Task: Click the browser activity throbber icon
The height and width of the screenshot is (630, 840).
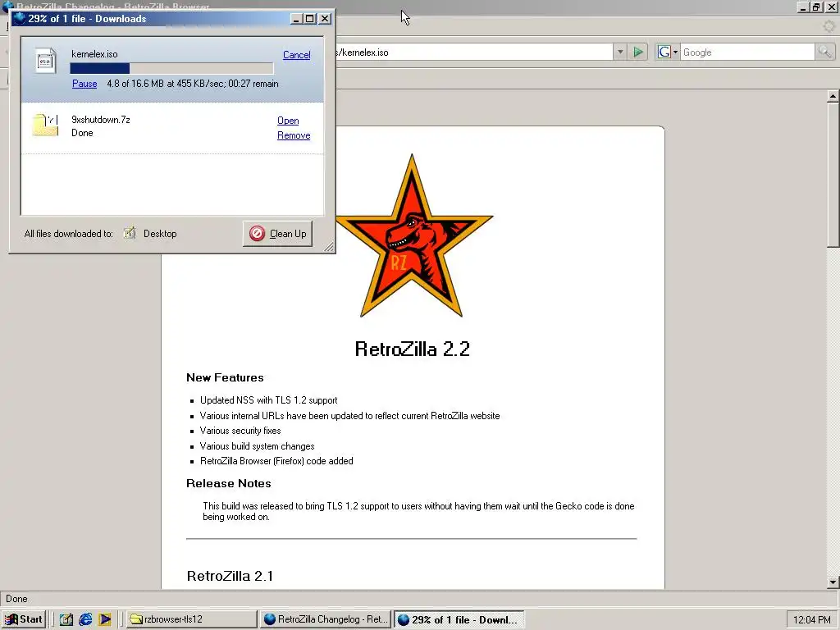Action: point(829,26)
